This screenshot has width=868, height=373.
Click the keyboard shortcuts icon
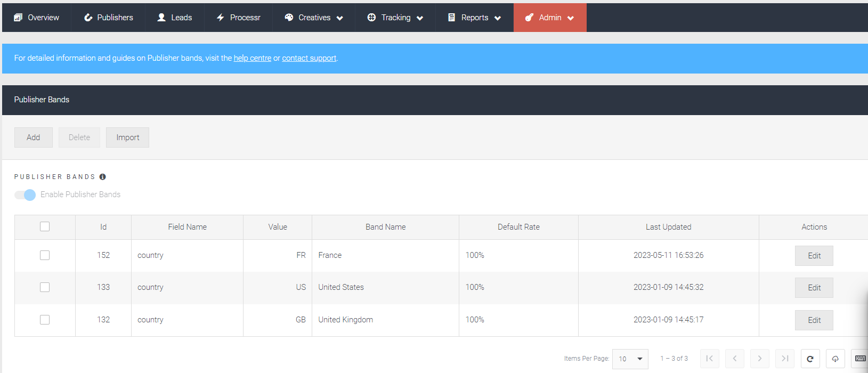(x=860, y=359)
